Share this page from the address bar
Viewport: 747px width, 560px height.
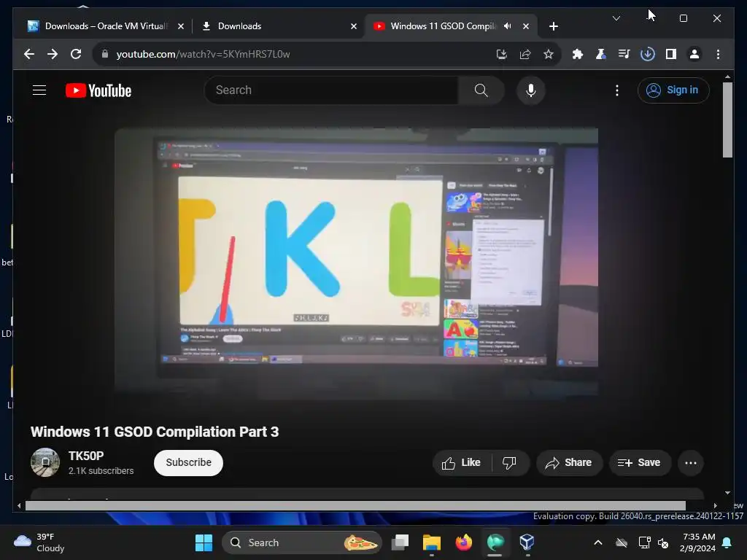525,54
